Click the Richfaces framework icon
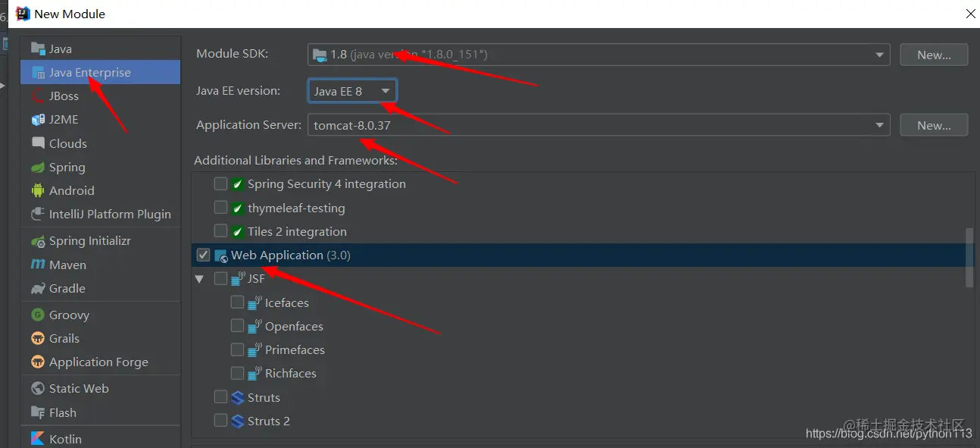This screenshot has width=980, height=448. (255, 373)
